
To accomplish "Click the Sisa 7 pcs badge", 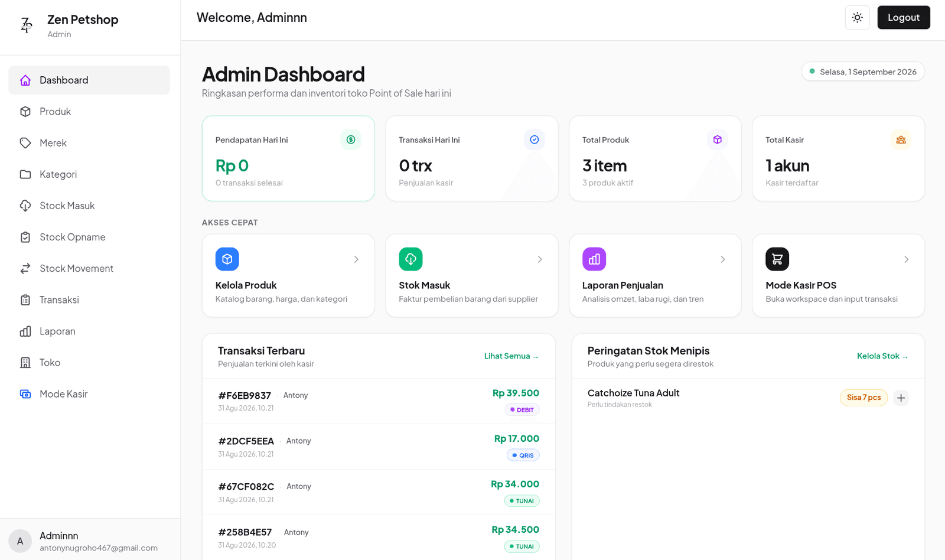I will (863, 398).
